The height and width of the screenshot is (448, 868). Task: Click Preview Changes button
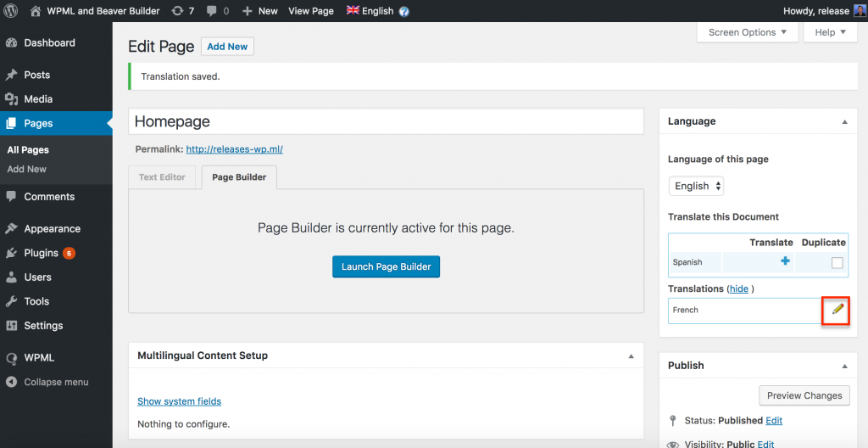[x=804, y=395]
